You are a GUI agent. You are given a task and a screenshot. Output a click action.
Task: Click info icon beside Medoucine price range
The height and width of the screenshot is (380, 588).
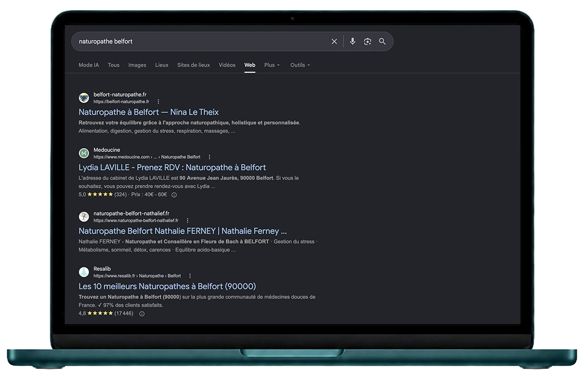click(174, 194)
